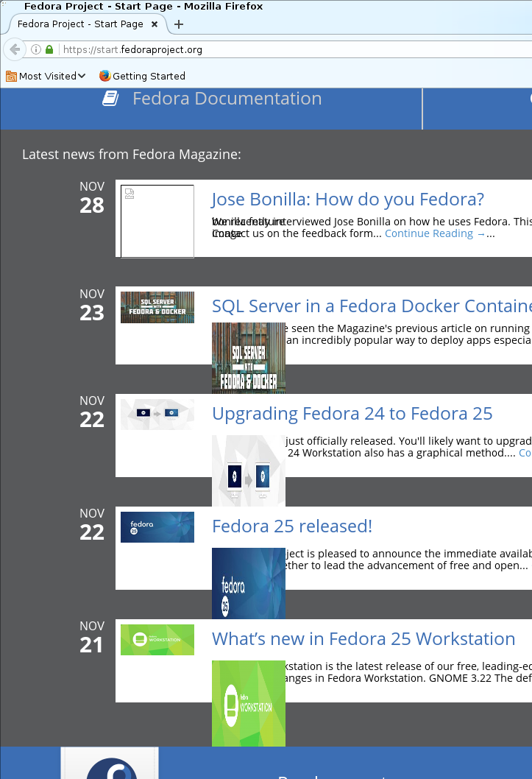Click large SQL Server Fedora & Docker image
The image size is (532, 779).
[x=249, y=358]
